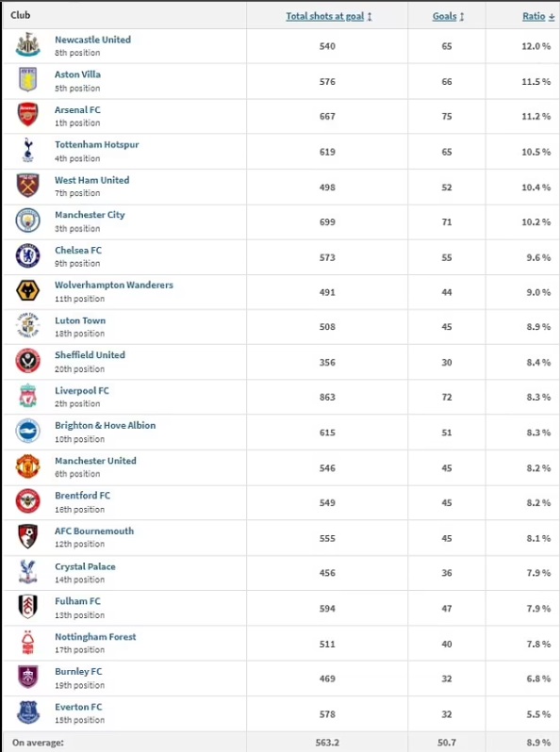Open the Sheffield United club link

tap(90, 355)
